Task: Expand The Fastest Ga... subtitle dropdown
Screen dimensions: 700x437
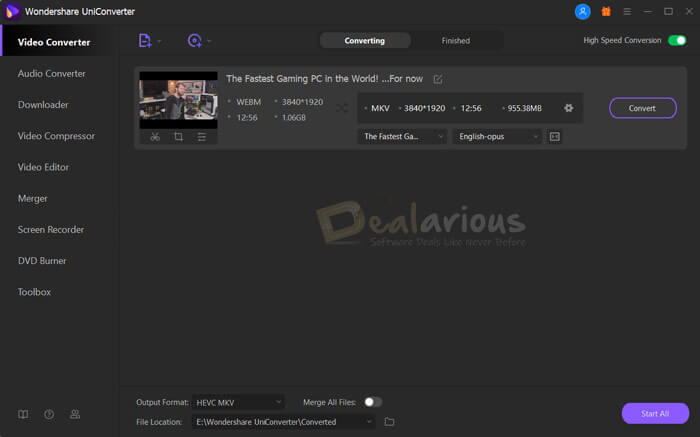Action: (402, 137)
